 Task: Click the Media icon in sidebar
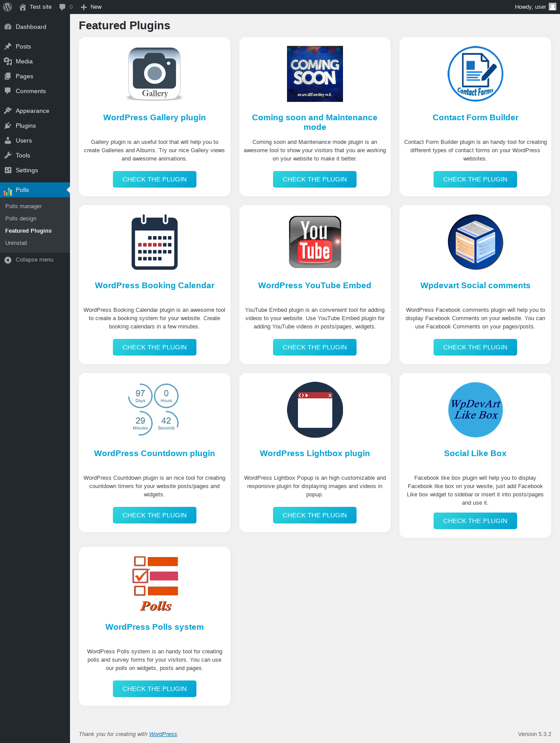8,61
